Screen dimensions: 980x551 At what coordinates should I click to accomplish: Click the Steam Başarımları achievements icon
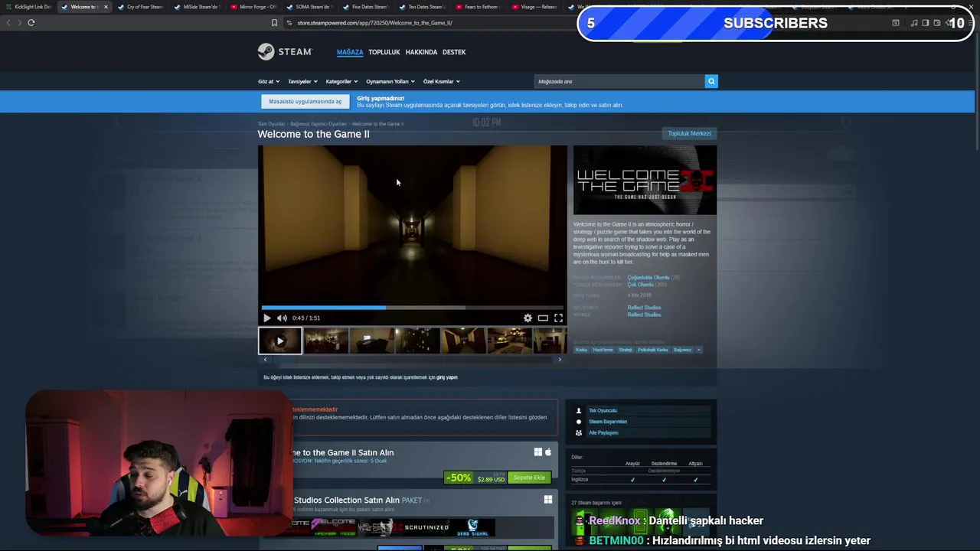pyautogui.click(x=579, y=421)
